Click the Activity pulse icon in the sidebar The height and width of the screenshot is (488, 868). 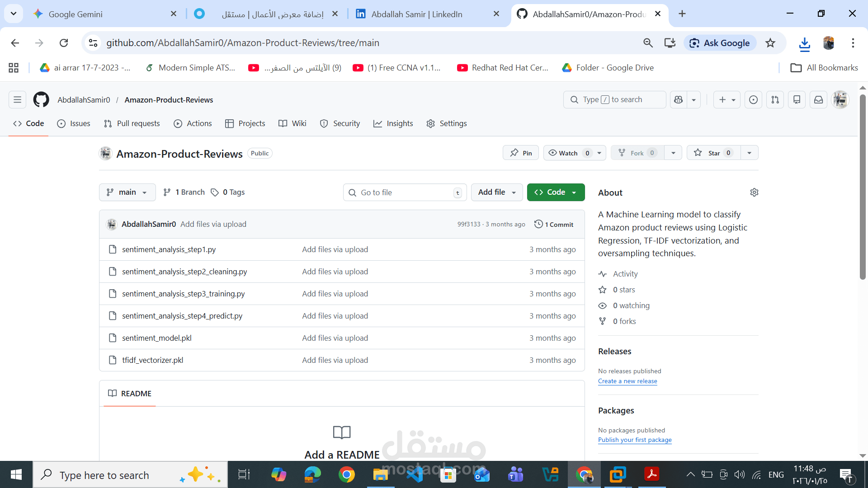(x=602, y=274)
